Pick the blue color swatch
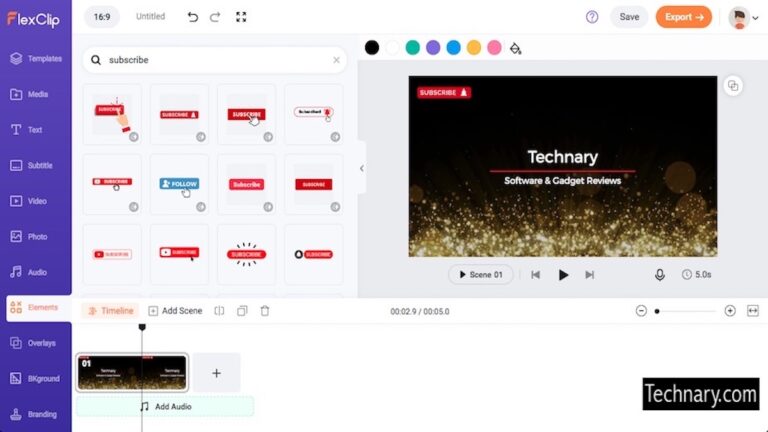768x432 pixels. point(454,48)
